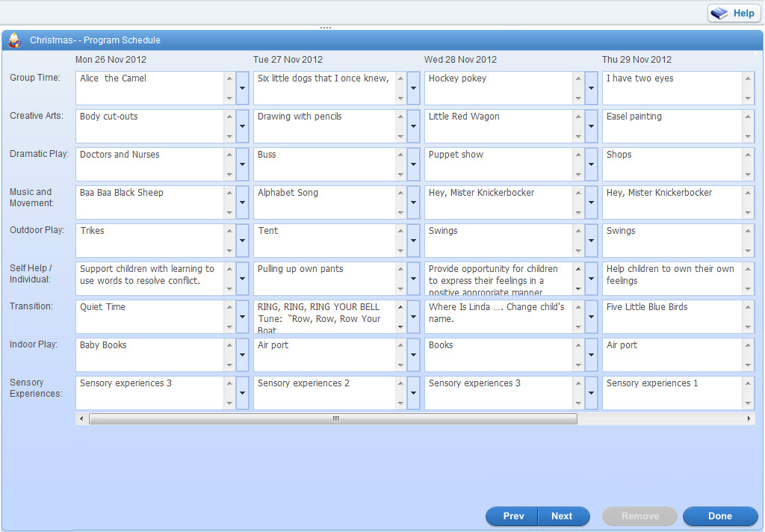Click the Sensory Experiences row label
Viewport: 765px width, 532px height.
tap(36, 388)
